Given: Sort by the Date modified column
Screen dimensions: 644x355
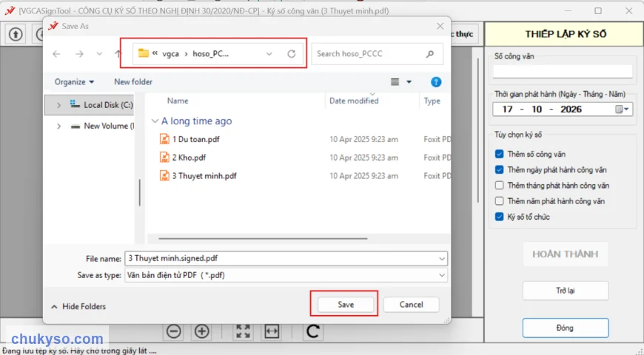Looking at the screenshot, I should (354, 101).
